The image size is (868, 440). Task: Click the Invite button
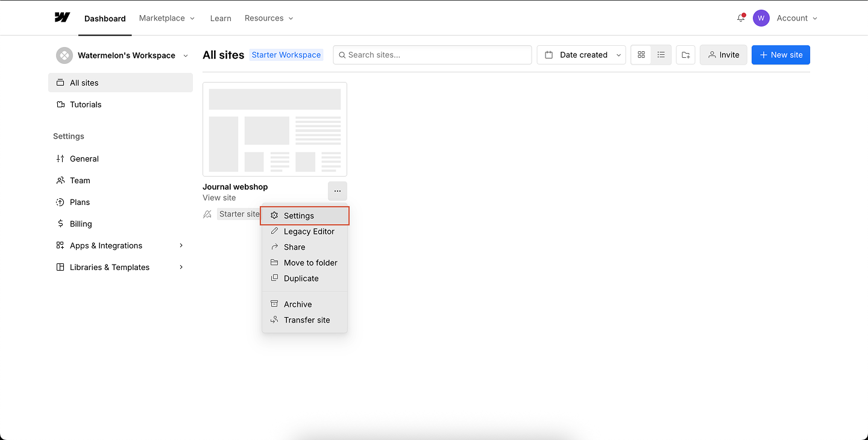coord(723,55)
